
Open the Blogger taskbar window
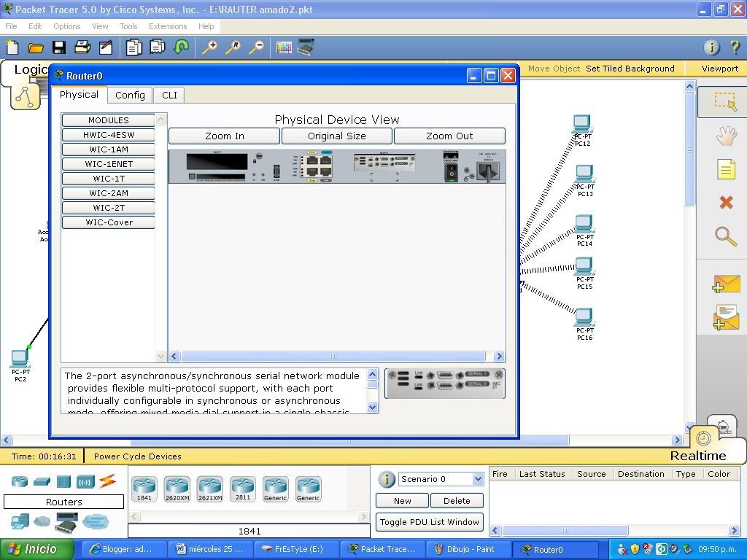[125, 549]
